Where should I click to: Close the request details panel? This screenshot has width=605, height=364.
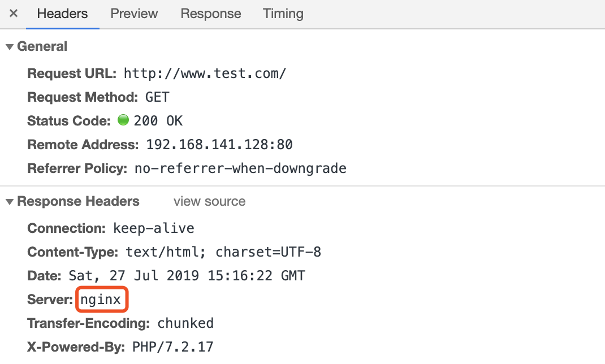[x=14, y=14]
